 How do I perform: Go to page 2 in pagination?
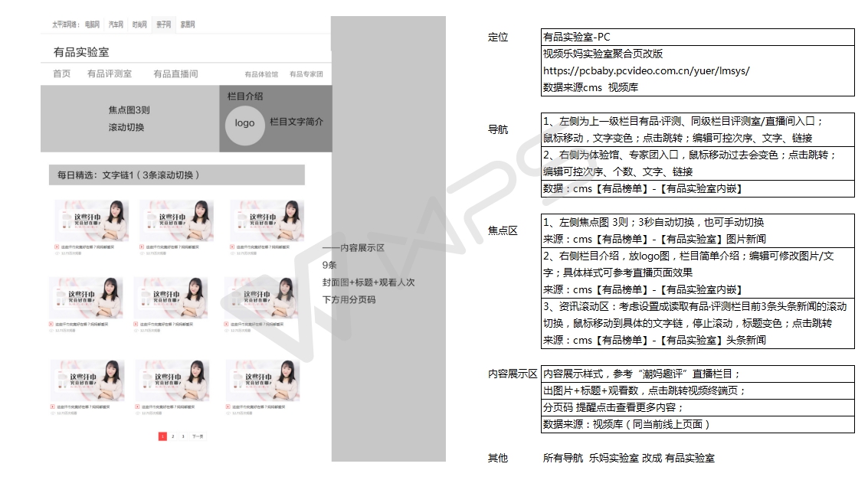[172, 436]
